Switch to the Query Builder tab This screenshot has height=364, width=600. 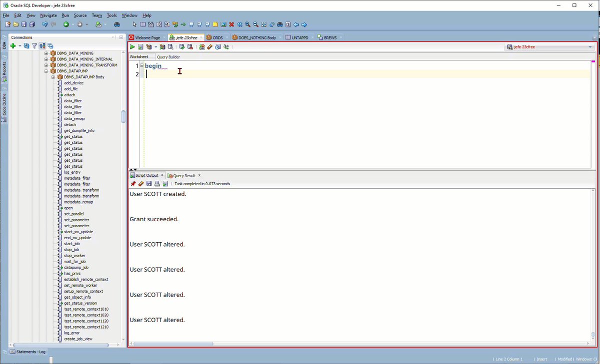[x=168, y=57]
